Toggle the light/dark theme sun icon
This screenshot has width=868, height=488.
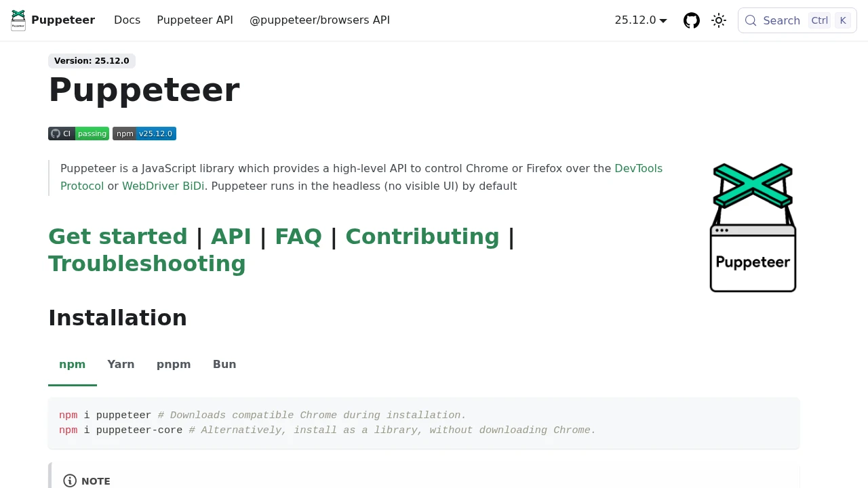click(x=719, y=20)
